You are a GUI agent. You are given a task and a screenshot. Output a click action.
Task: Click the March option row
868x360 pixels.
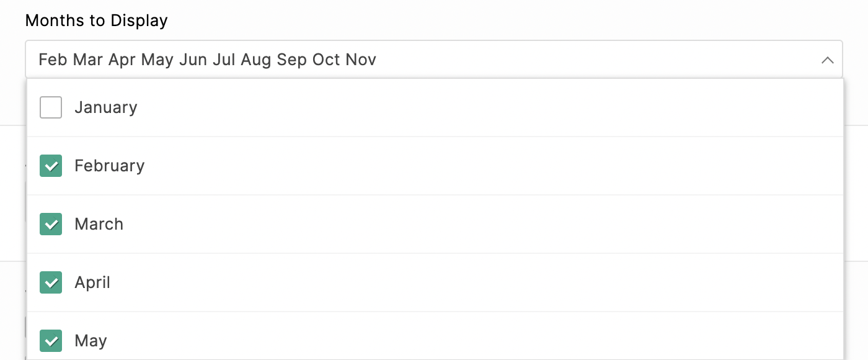click(248, 224)
